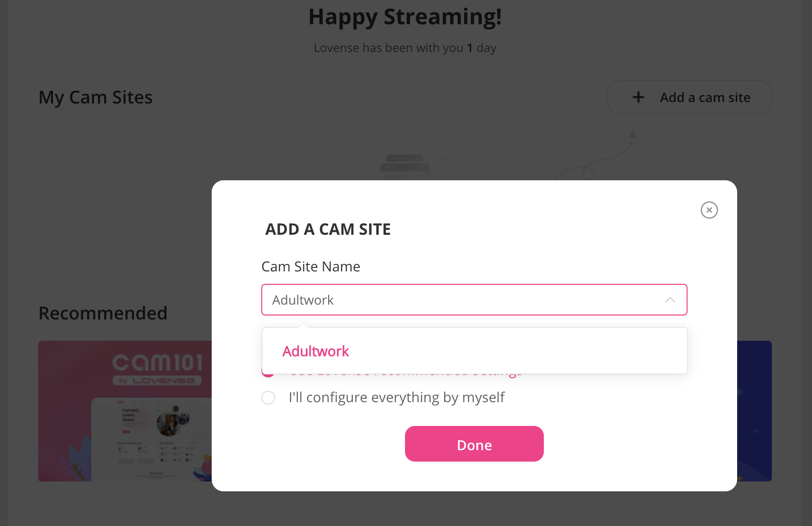Click the Cam Site Name label
The width and height of the screenshot is (812, 526).
pyautogui.click(x=311, y=266)
